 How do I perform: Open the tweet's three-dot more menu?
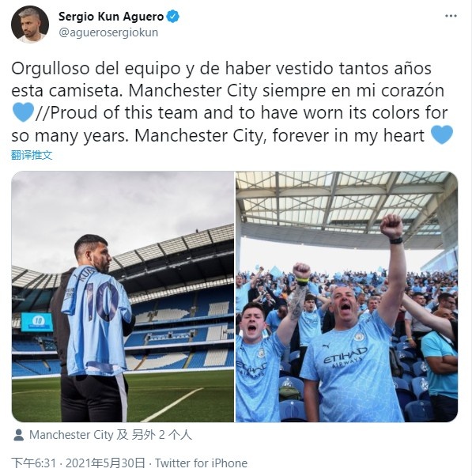coord(451,16)
